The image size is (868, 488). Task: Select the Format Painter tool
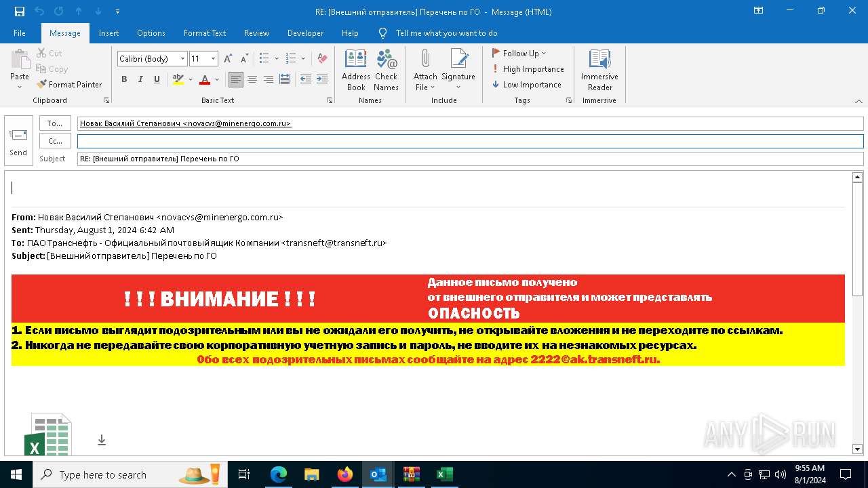[x=69, y=85]
